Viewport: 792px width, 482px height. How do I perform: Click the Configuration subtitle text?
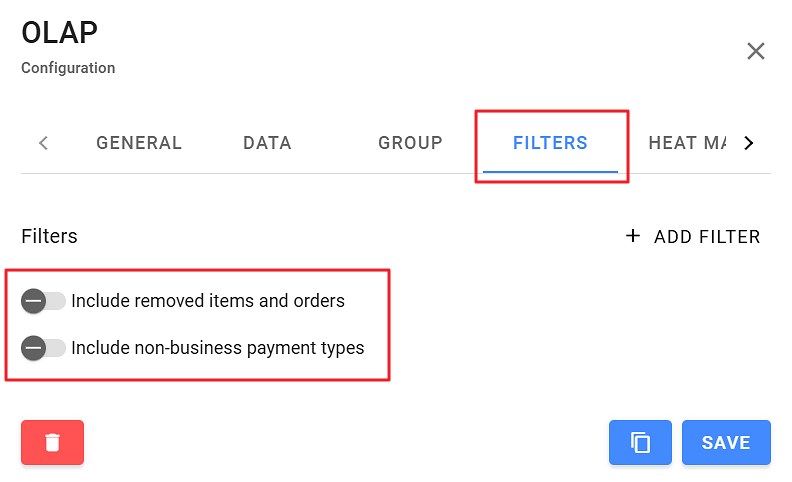click(68, 68)
